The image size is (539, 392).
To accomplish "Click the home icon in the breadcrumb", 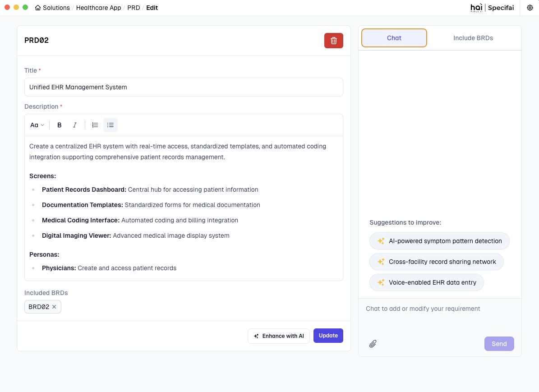I will [38, 8].
